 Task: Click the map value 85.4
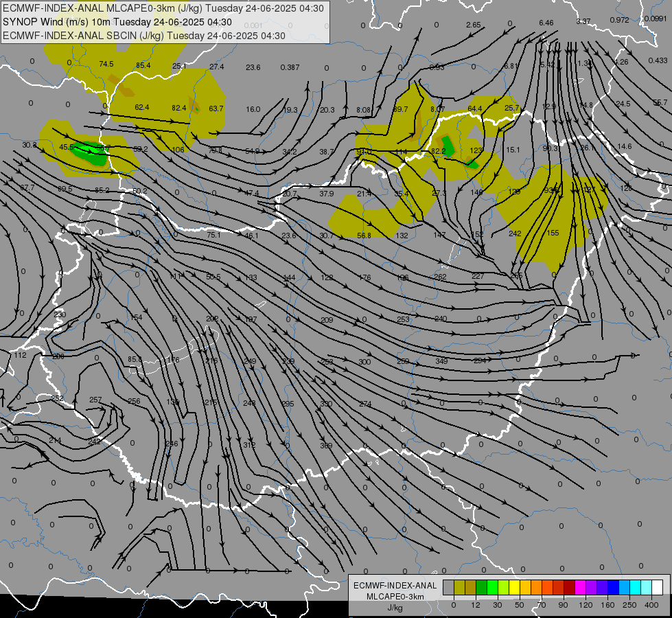(x=143, y=65)
